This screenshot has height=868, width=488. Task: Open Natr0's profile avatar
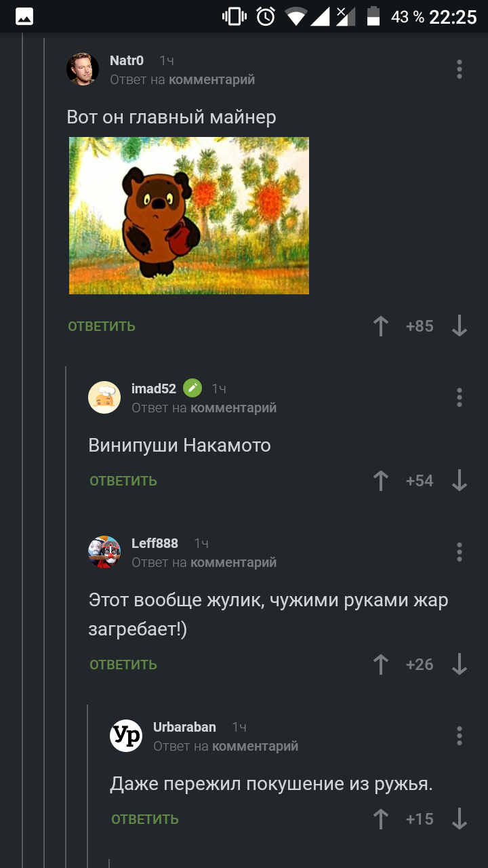point(83,69)
